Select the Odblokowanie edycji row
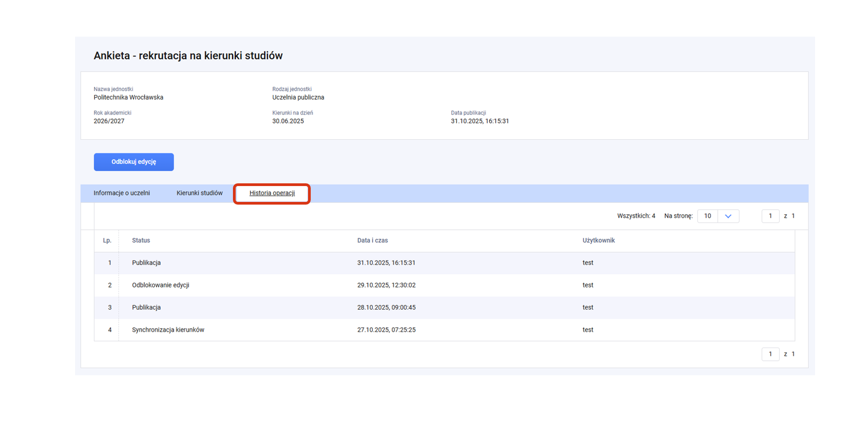 click(160, 285)
